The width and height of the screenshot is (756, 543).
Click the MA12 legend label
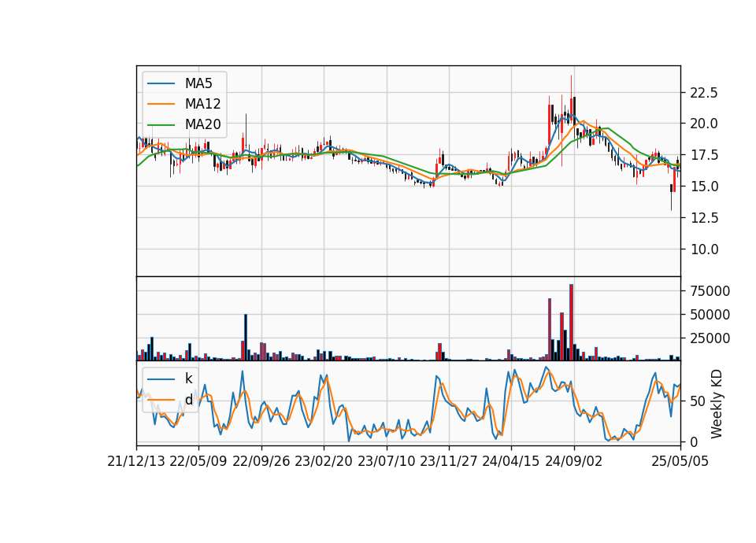[x=202, y=104]
